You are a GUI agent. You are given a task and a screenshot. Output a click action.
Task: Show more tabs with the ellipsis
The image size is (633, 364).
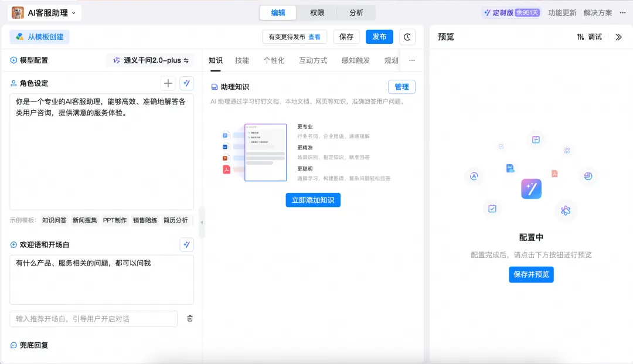click(x=412, y=60)
